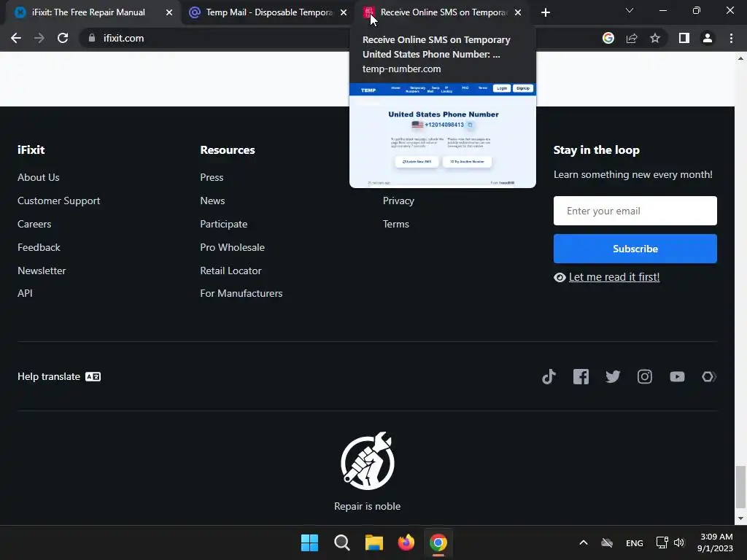Click the tab preview thumbnail of temp-number.com
This screenshot has height=560, width=747.
pos(443,135)
